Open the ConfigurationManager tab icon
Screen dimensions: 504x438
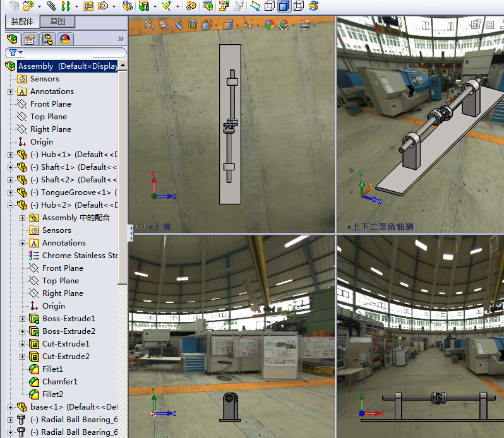coord(47,39)
